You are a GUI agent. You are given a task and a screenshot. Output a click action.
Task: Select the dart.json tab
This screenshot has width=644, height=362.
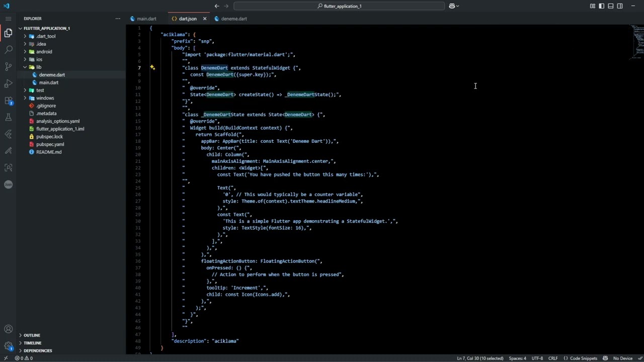[x=188, y=19]
